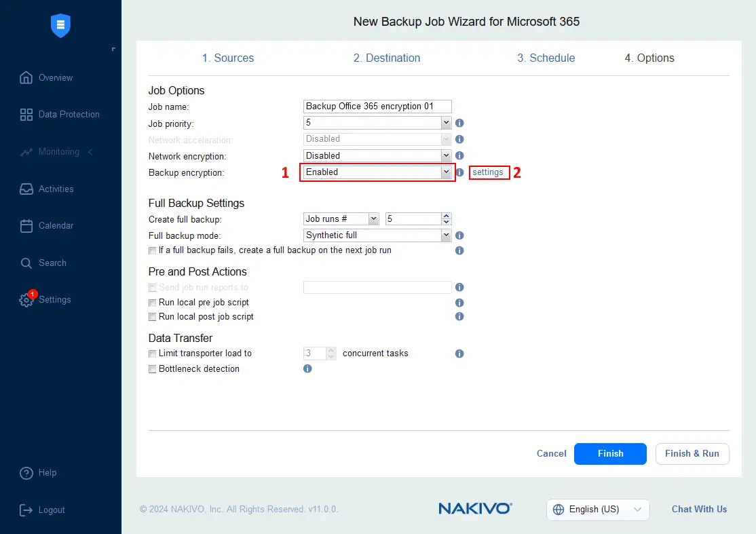Log out of the application
This screenshot has width=756, height=534.
[42, 510]
